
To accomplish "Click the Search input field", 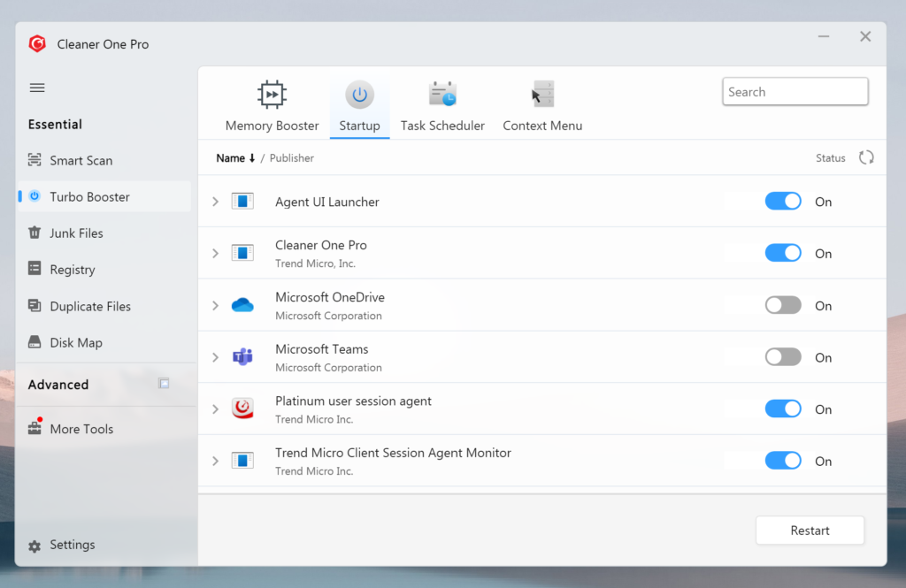I will tap(795, 92).
